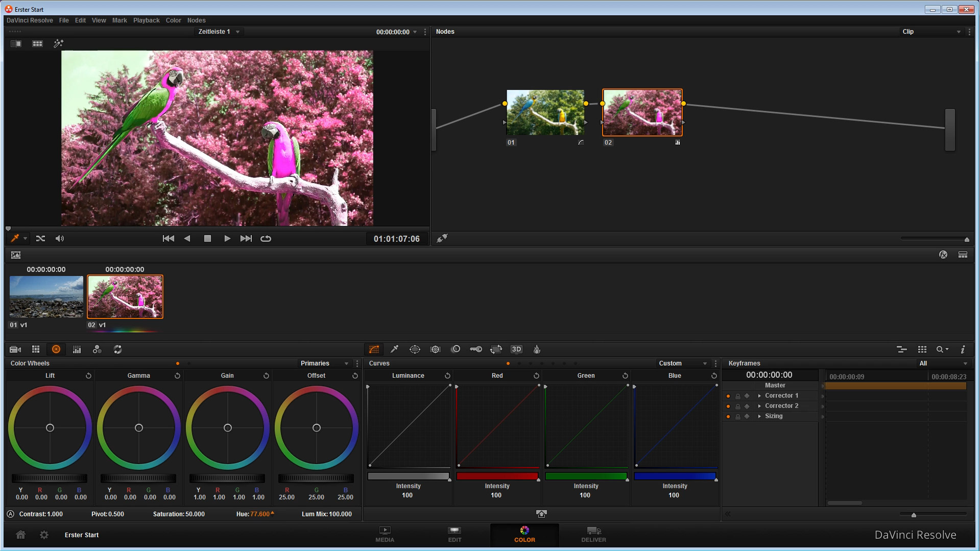
Task: Open the Qualifier eyedropper palette
Action: [394, 349]
